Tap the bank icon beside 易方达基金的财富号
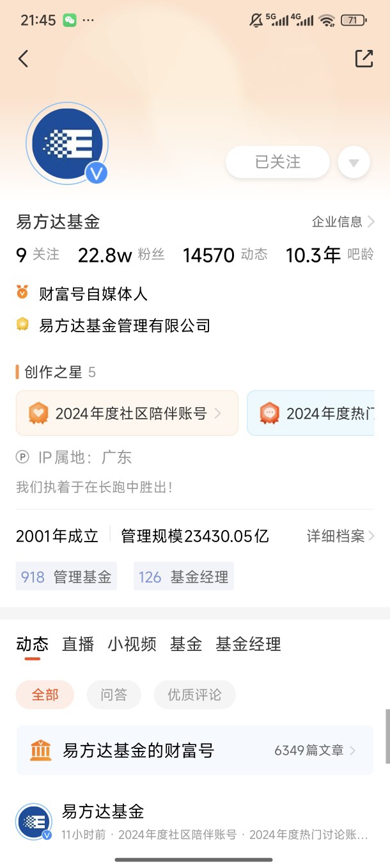The image size is (390, 868). click(41, 750)
